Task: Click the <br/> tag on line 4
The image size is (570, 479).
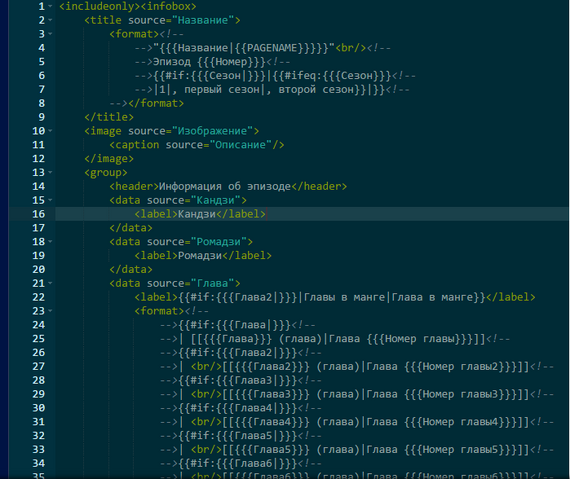Action: pyautogui.click(x=350, y=48)
